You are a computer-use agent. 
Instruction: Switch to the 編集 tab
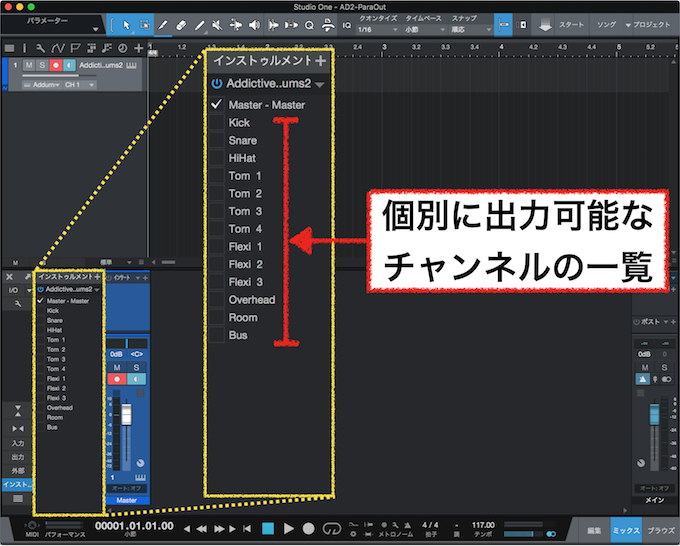594,531
